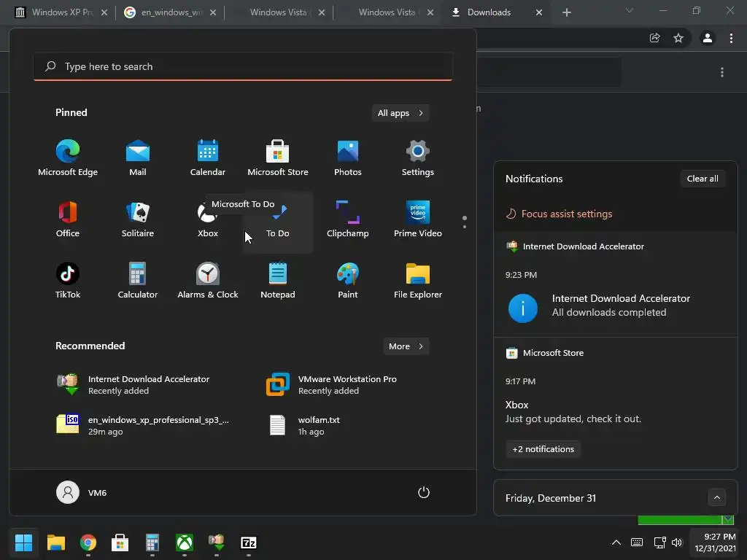Open network status tray icon

pyautogui.click(x=659, y=542)
